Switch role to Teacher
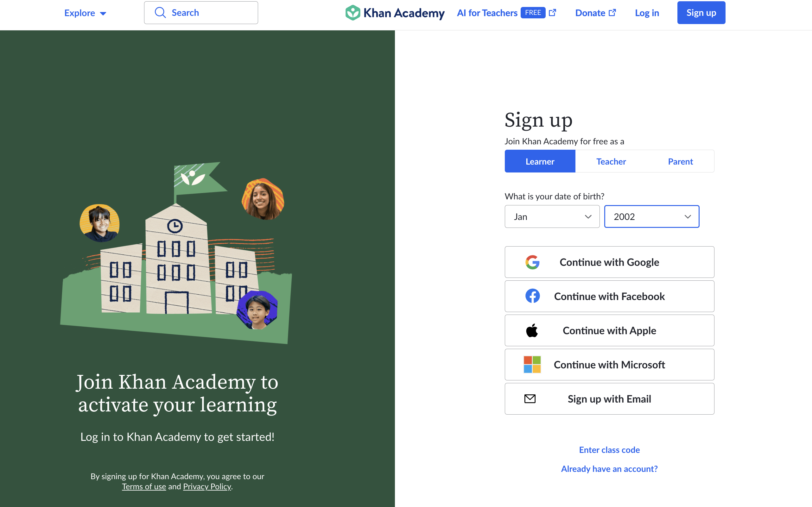 (611, 161)
